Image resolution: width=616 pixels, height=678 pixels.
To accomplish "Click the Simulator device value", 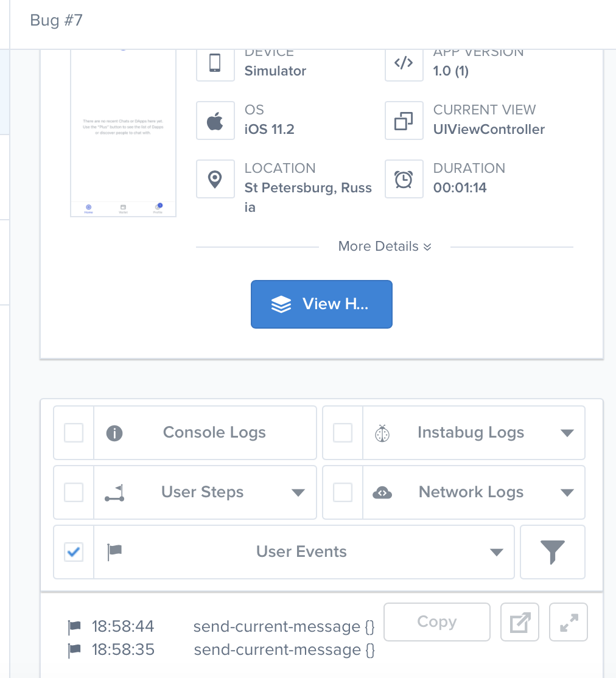I will [x=275, y=71].
